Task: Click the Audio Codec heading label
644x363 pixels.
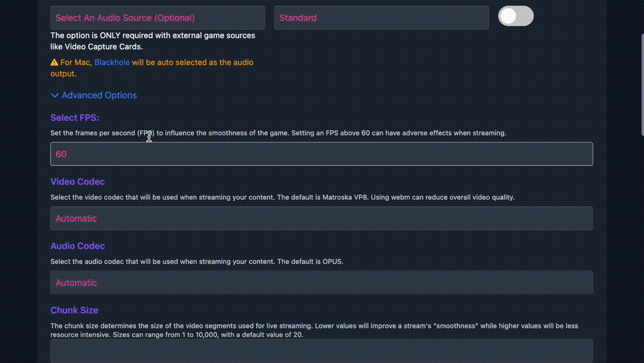Action: [78, 246]
